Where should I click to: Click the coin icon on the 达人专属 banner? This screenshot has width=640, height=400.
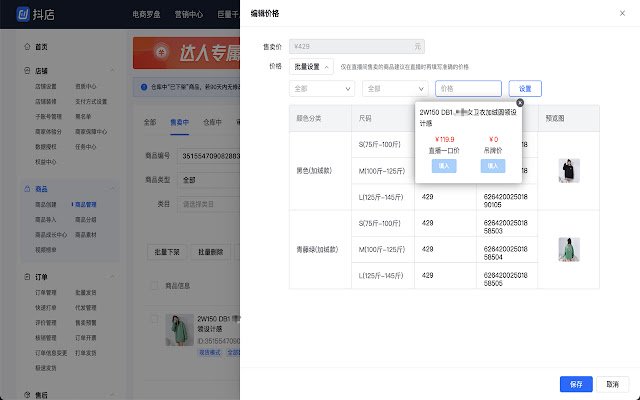[161, 53]
